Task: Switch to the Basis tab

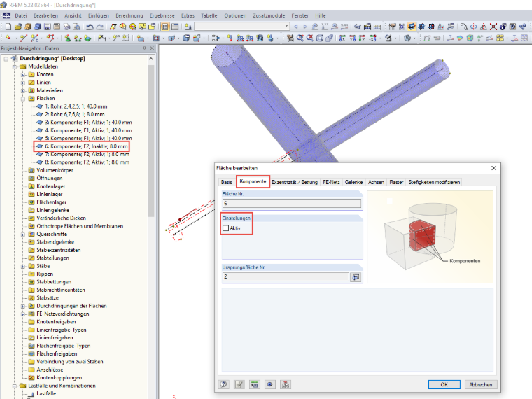Action: pos(227,182)
